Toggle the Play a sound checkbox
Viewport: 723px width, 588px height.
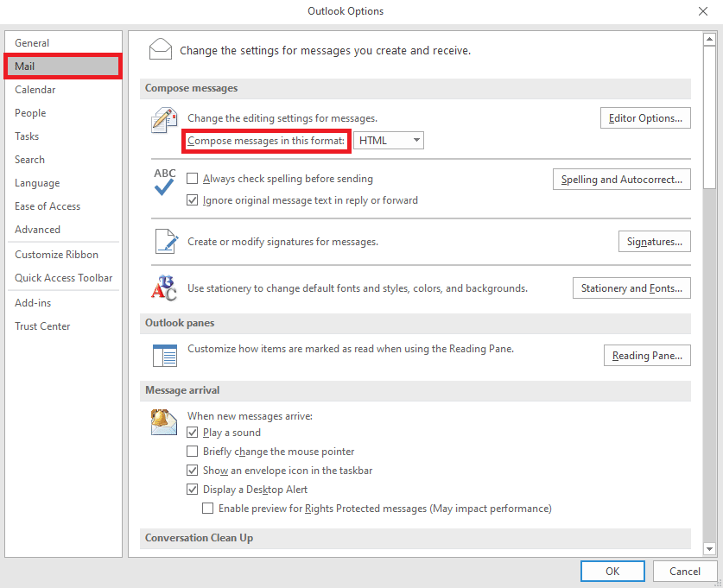[x=193, y=433]
